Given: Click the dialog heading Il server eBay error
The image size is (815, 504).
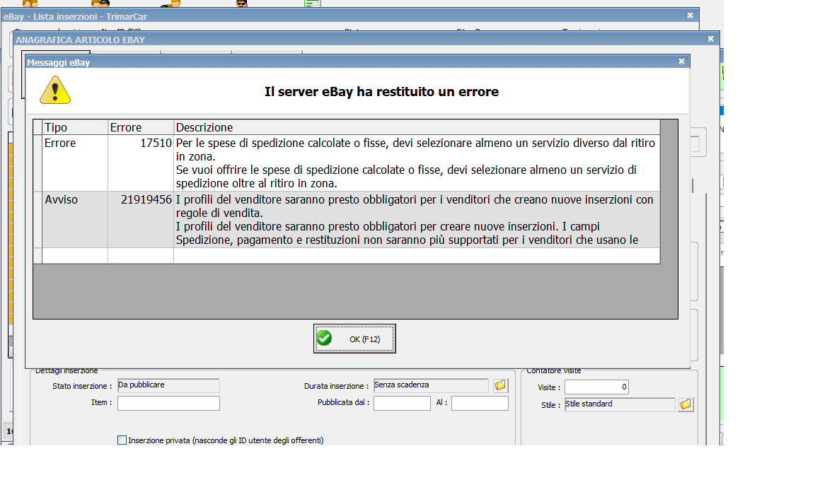Looking at the screenshot, I should pos(381,91).
